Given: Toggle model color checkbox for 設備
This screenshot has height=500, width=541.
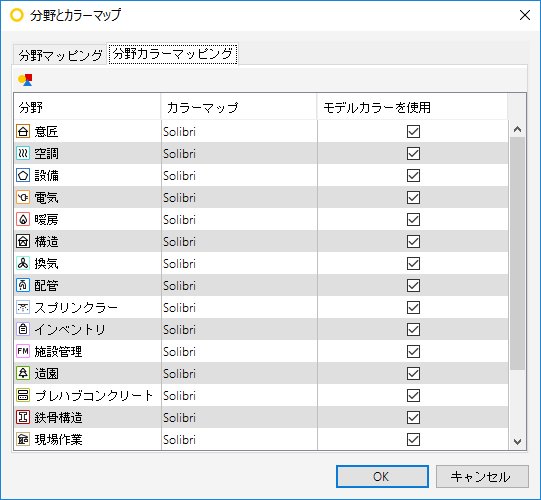Looking at the screenshot, I should coord(413,175).
